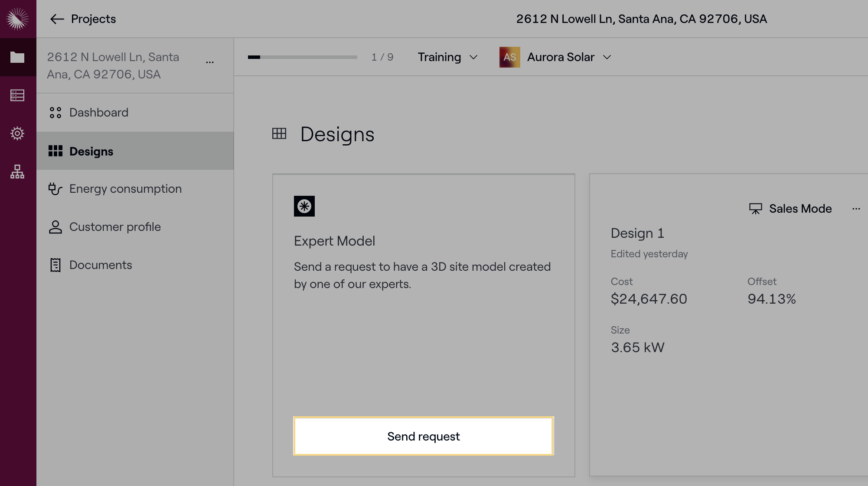Go to Dashboard in project menu
This screenshot has width=868, height=486.
(x=99, y=113)
